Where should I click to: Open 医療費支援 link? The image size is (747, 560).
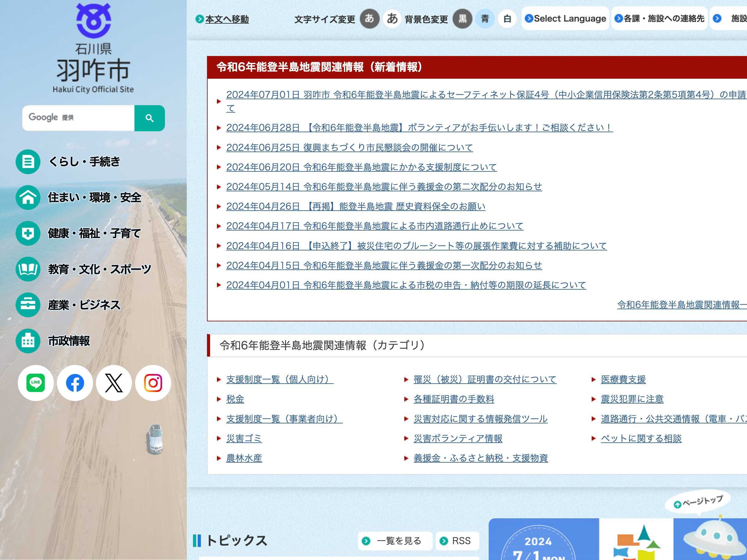point(623,380)
